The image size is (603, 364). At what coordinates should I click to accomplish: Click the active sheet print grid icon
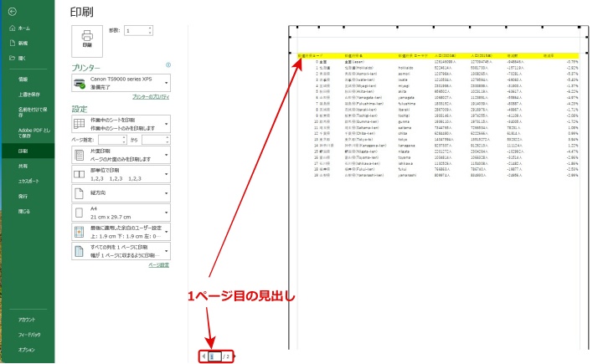coord(80,124)
